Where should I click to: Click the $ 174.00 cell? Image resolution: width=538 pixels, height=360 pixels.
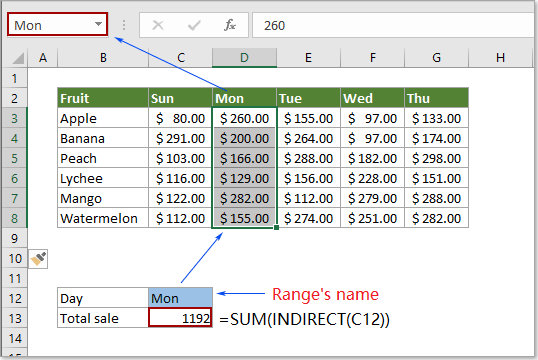436,138
